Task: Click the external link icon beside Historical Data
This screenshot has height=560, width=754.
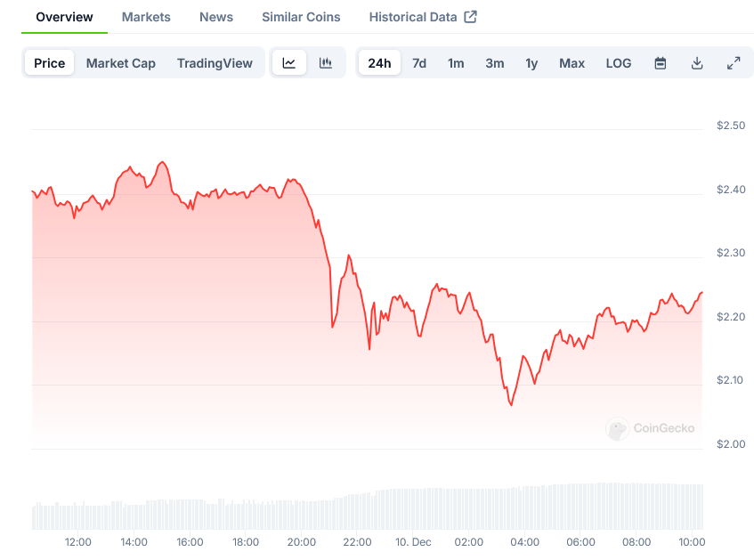Action: pos(471,17)
